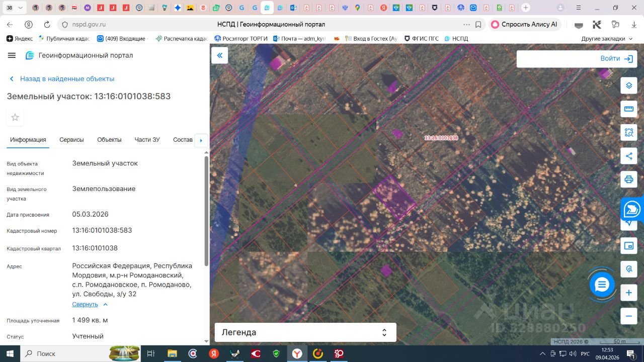Print the map with printer icon
Screen dimensions: 644x362
(628, 179)
